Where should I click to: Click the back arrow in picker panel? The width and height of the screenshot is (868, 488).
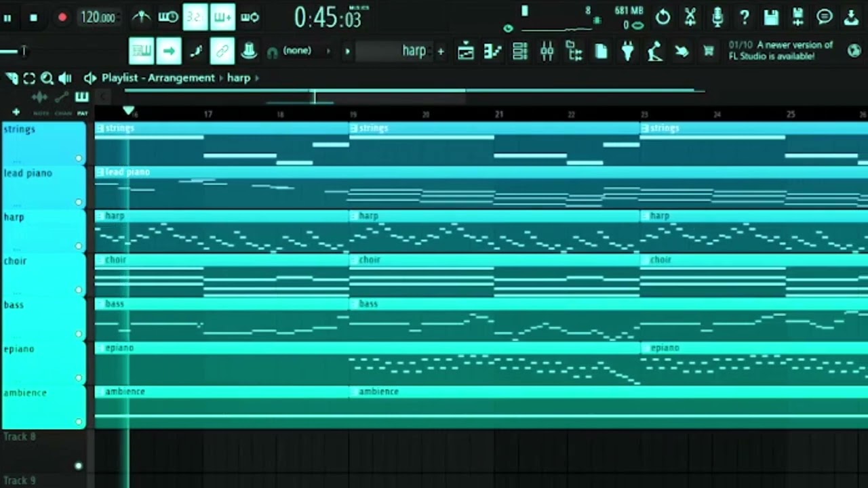[x=102, y=97]
